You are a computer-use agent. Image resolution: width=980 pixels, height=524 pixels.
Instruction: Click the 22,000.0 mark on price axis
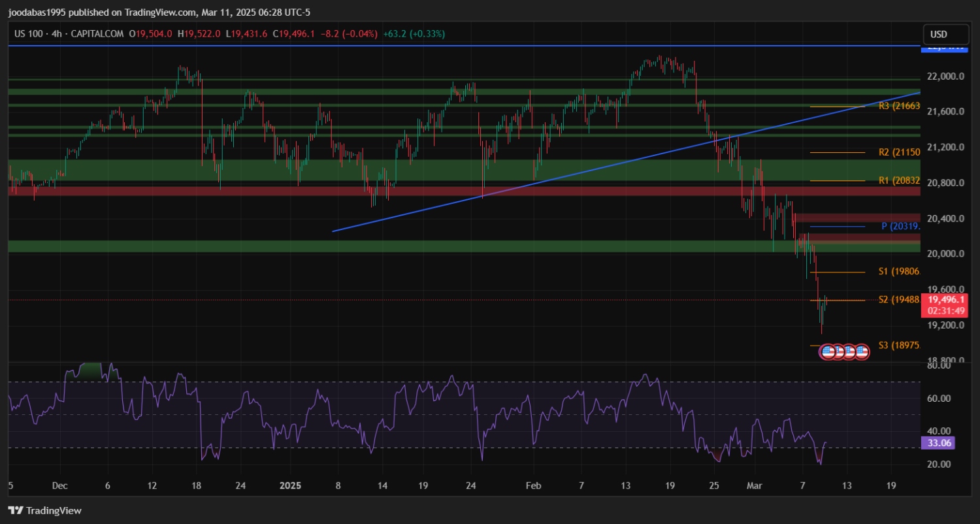click(945, 76)
